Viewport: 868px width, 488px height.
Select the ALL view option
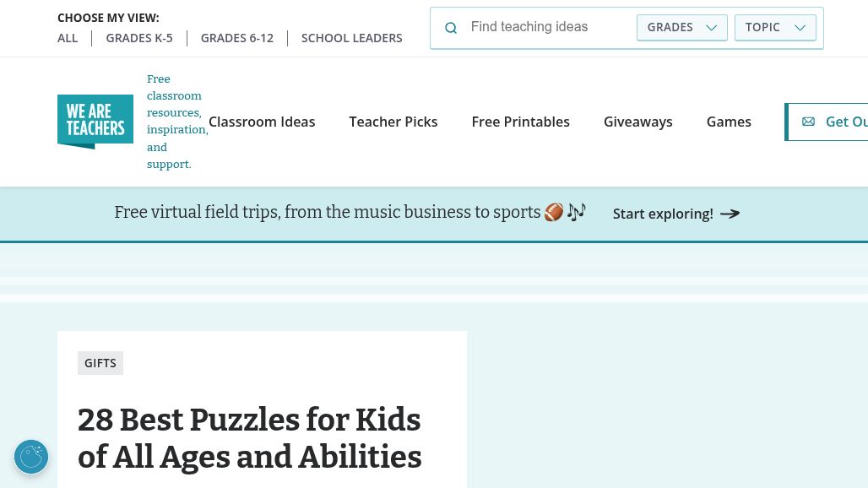68,38
